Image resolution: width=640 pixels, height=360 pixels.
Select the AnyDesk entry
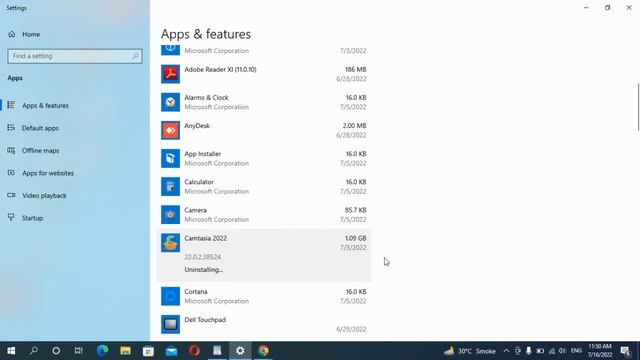[264, 130]
